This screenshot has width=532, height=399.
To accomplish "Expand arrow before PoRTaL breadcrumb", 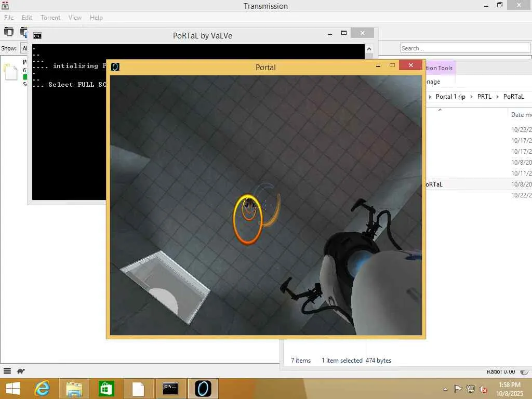I will click(497, 97).
